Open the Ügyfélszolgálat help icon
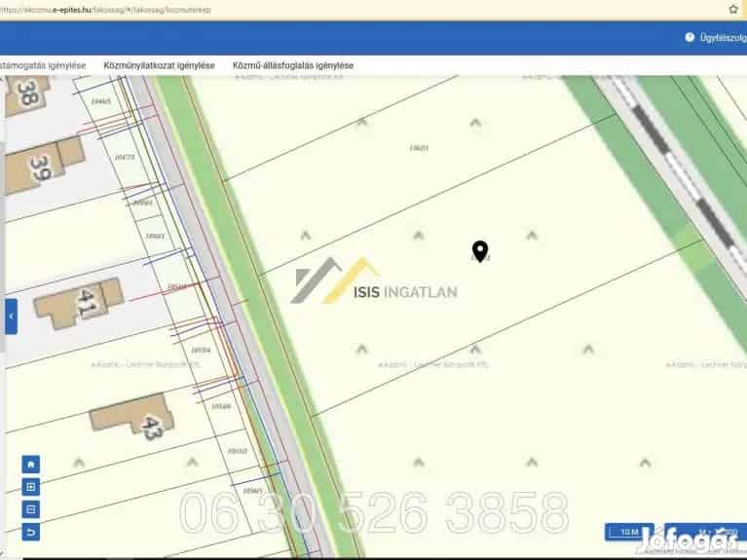This screenshot has height=560, width=747. [690, 37]
